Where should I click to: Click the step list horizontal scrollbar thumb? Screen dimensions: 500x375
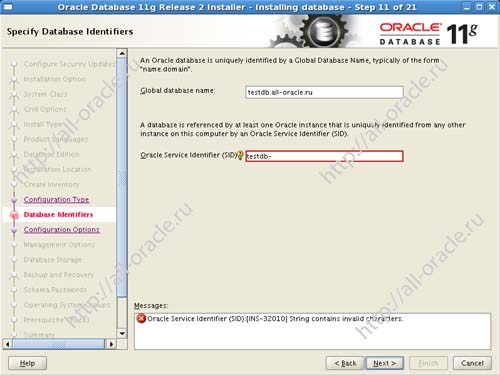click(x=59, y=344)
